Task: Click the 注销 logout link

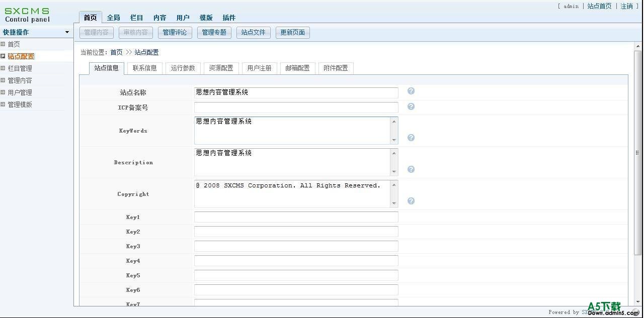Action: pos(627,6)
